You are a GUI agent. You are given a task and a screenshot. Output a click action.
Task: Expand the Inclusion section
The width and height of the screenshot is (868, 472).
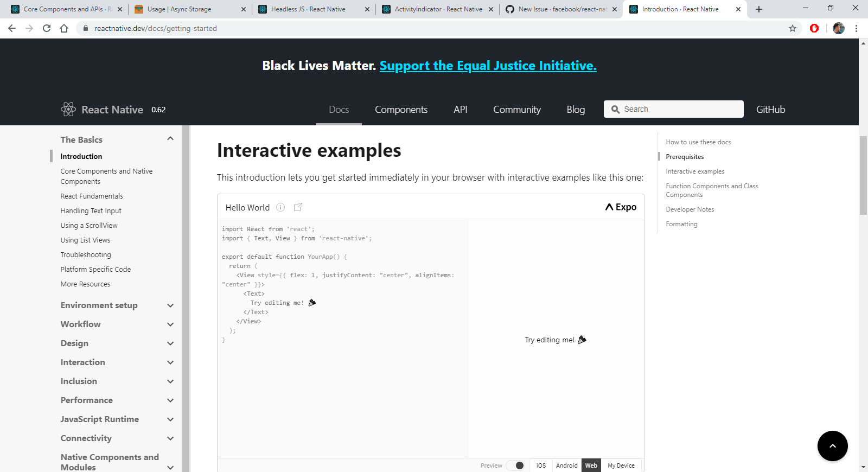(170, 381)
